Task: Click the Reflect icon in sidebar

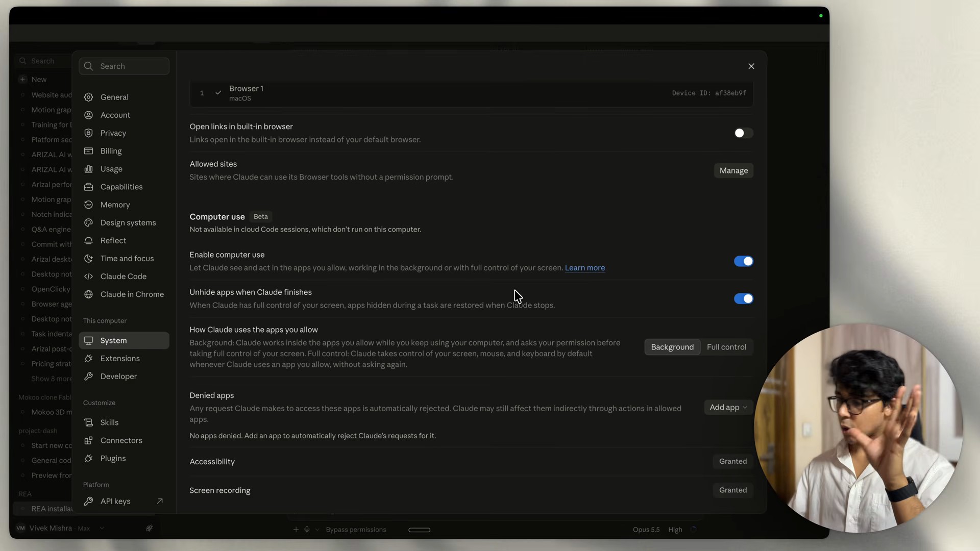Action: click(x=88, y=240)
